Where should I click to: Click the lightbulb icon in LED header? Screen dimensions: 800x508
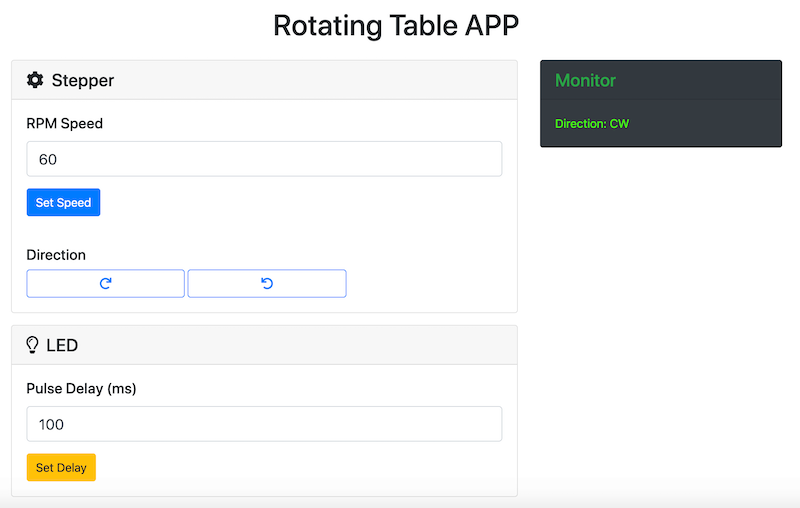pos(33,345)
